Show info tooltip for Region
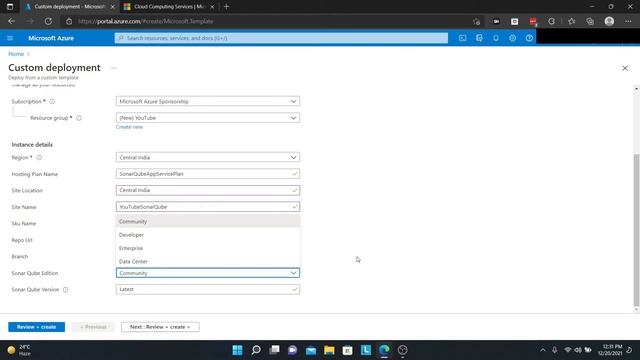Viewport: 640px width, 360px height. (39, 158)
